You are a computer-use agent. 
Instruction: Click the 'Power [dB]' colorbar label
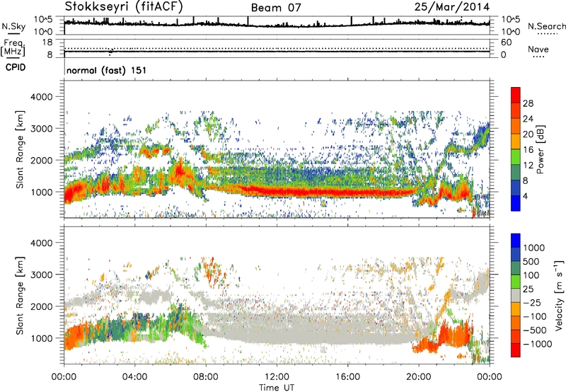(540, 149)
